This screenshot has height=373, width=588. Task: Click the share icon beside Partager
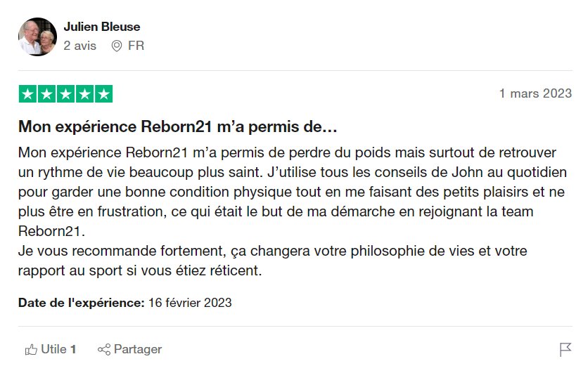click(104, 349)
